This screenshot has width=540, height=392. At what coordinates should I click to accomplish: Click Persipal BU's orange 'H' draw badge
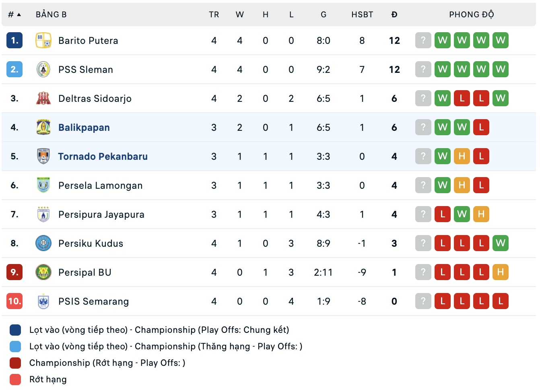pos(501,272)
